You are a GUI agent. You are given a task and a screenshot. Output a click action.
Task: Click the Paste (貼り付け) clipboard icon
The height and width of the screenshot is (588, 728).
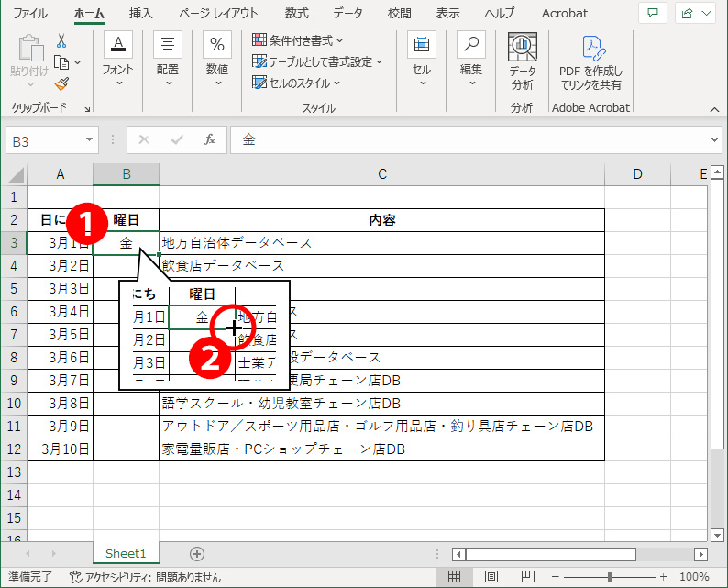click(30, 49)
